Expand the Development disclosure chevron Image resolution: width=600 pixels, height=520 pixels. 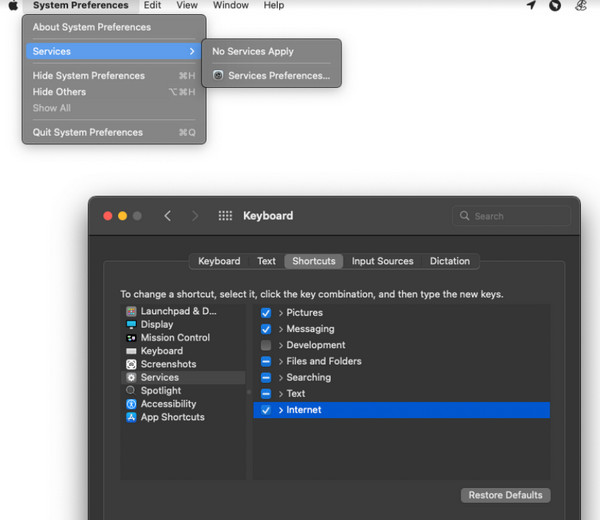[x=280, y=346]
